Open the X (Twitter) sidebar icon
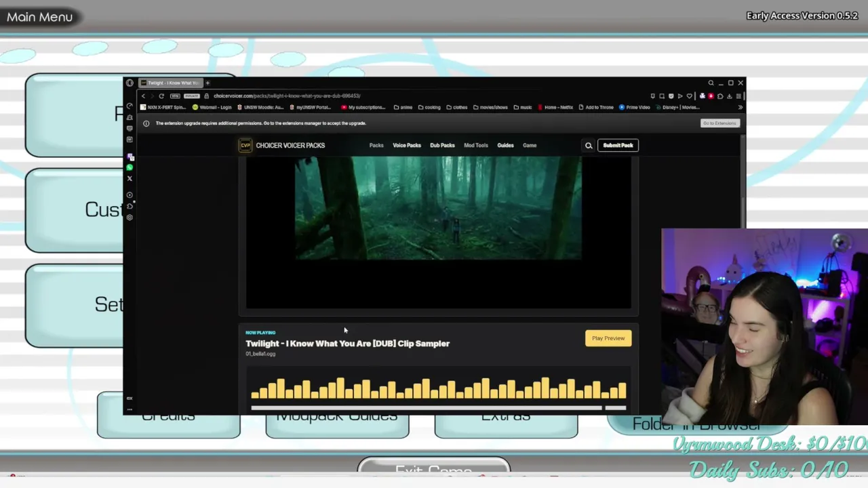Viewport: 868px width, 488px height. (130, 178)
